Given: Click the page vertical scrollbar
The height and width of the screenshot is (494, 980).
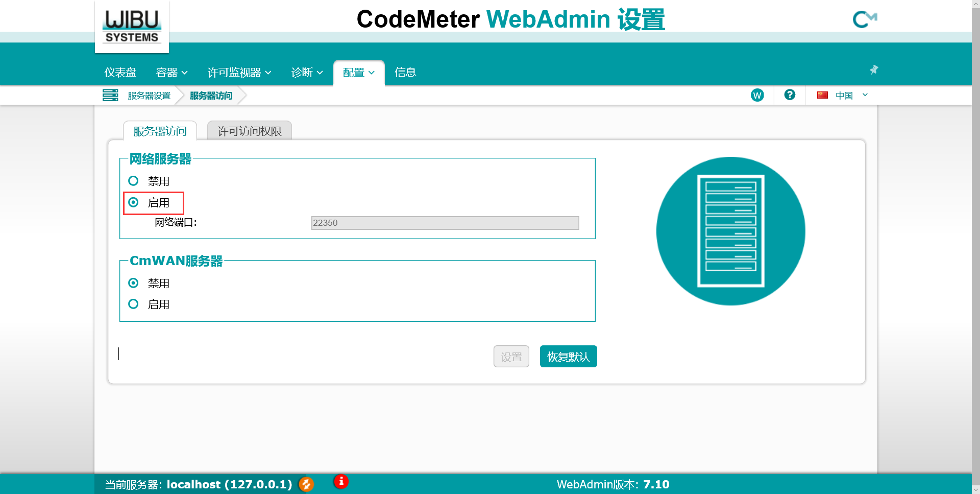Looking at the screenshot, I should (x=976, y=247).
